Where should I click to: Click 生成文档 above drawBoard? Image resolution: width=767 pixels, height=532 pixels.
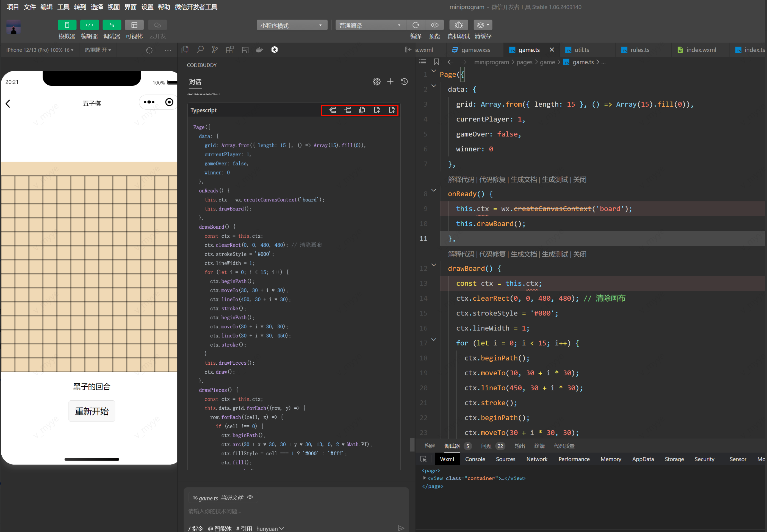click(x=524, y=254)
